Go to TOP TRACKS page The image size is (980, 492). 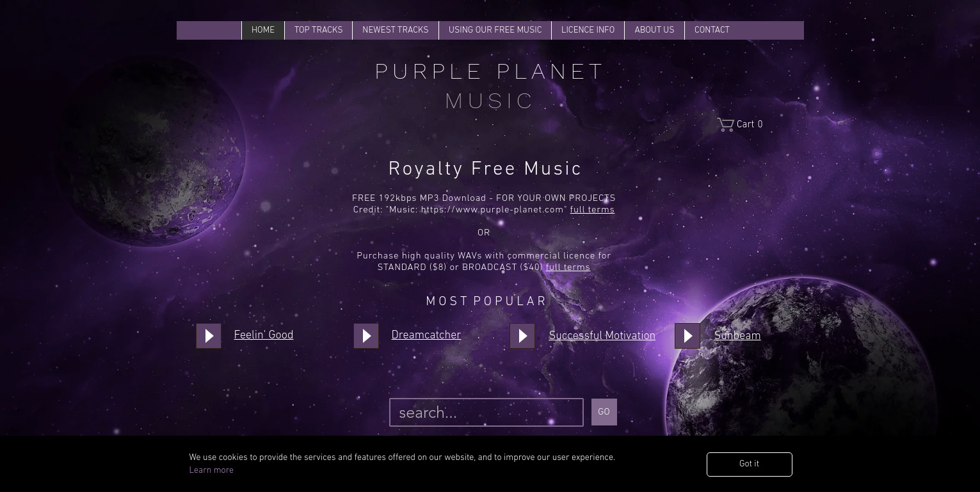[x=318, y=30]
